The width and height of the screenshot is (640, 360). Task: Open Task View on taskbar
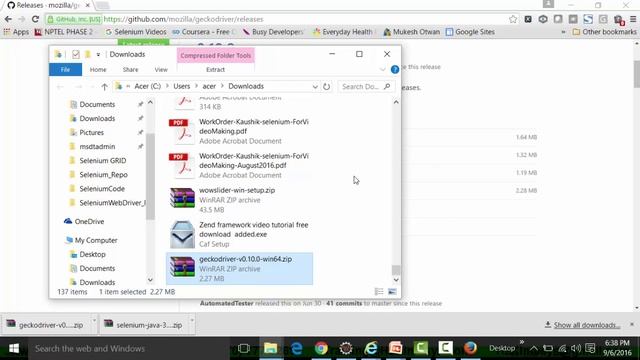(x=244, y=349)
